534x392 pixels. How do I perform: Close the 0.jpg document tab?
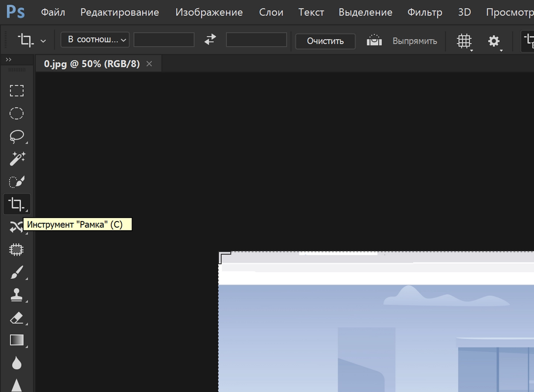149,64
